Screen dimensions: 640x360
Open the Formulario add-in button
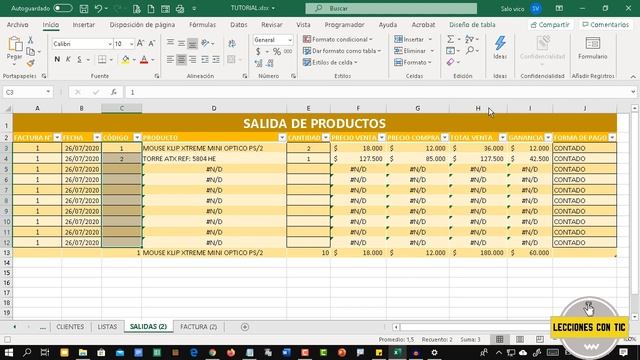[593, 48]
